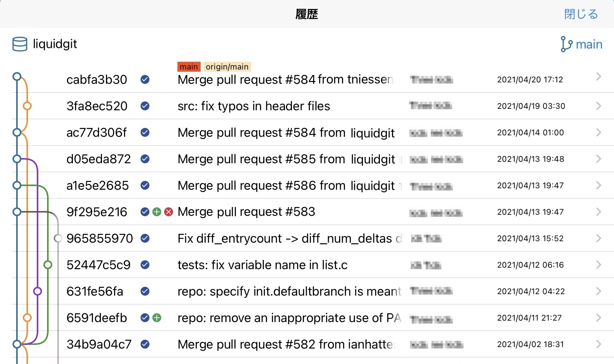
Task: Open details chevron for commit cabfa3b30
Action: (599, 76)
